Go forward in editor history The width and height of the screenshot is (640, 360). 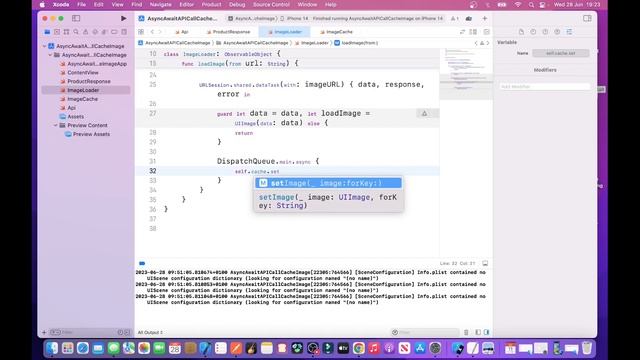pyautogui.click(x=160, y=32)
